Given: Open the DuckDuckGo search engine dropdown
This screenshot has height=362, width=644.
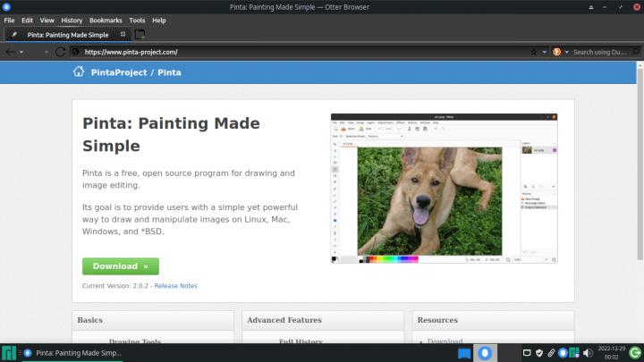Looking at the screenshot, I should click(559, 52).
